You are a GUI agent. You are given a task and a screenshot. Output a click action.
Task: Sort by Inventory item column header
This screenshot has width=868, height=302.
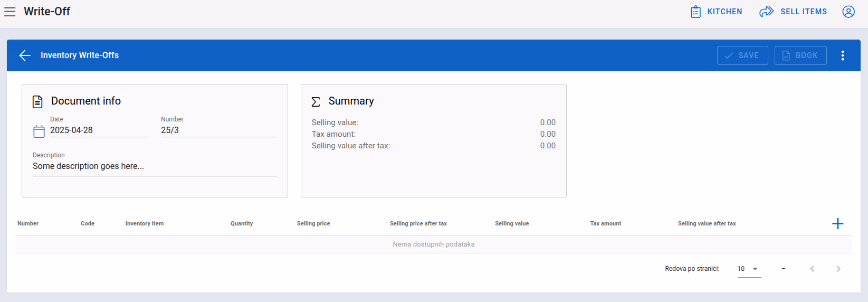145,224
